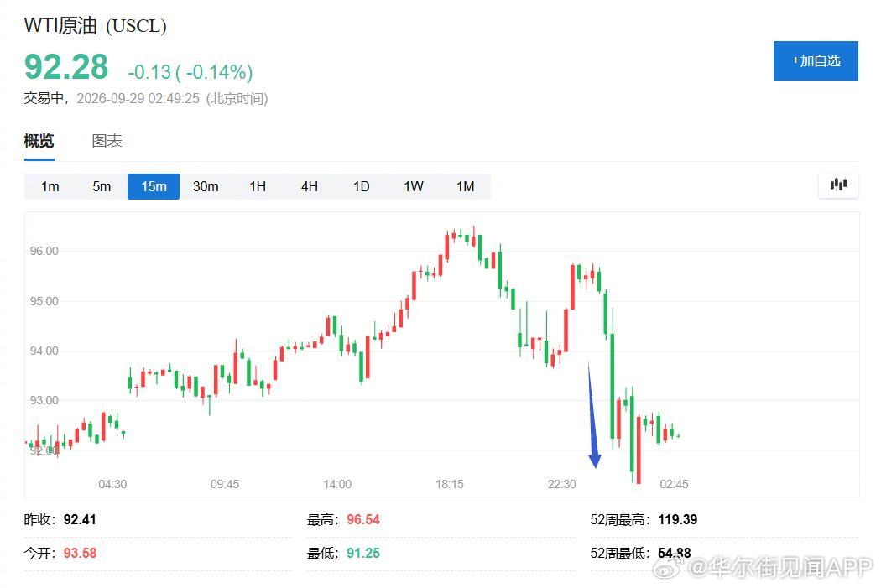Click the 22:30 time axis label

coord(562,484)
